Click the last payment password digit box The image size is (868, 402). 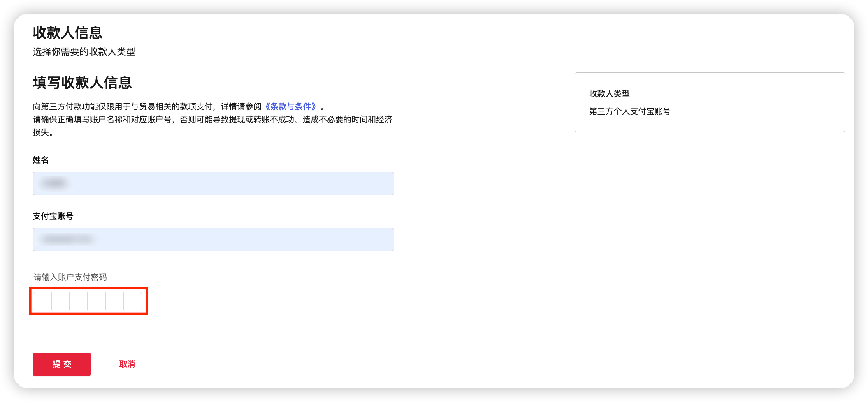[132, 301]
